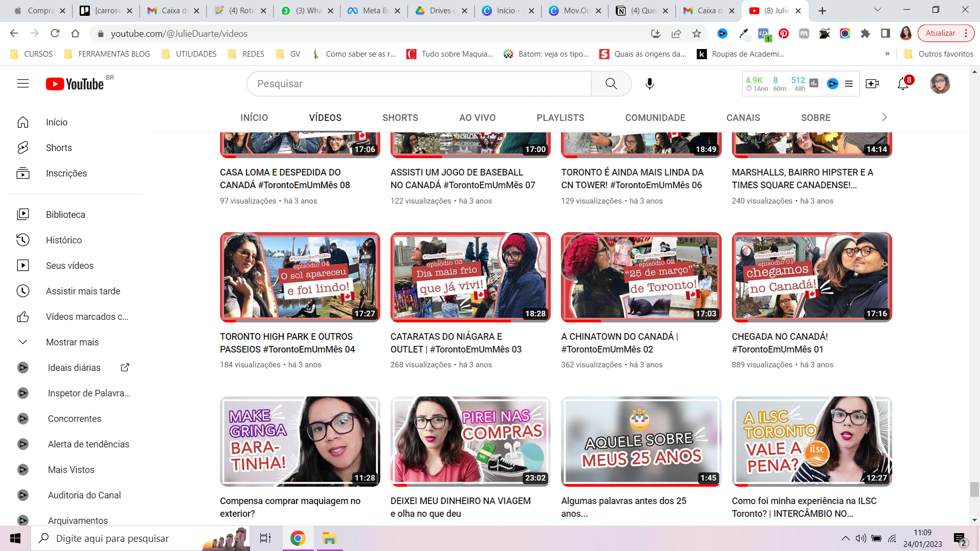Image resolution: width=980 pixels, height=551 pixels.
Task: Click the Atualizar Chrome button
Action: pyautogui.click(x=940, y=34)
